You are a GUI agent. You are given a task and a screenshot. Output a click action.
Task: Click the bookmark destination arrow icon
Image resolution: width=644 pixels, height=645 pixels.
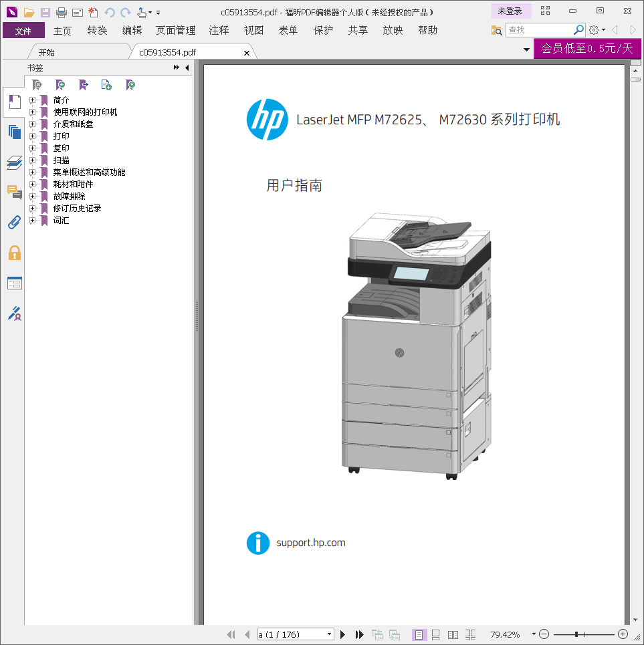(83, 85)
